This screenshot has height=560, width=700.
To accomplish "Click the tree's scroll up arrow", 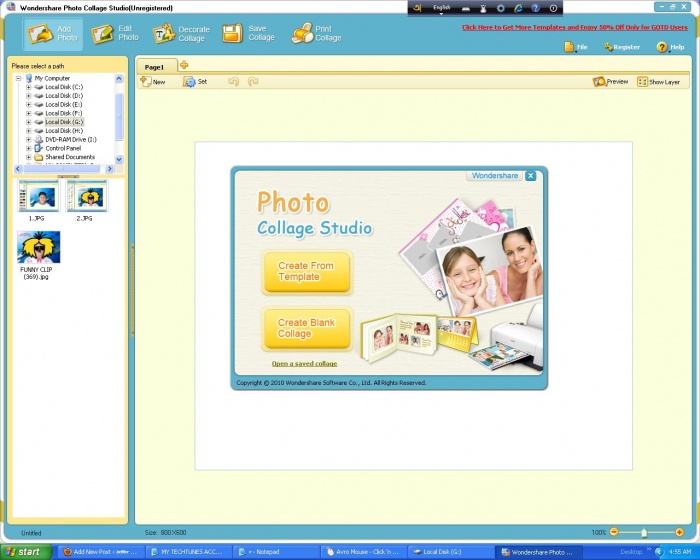I will [x=119, y=79].
